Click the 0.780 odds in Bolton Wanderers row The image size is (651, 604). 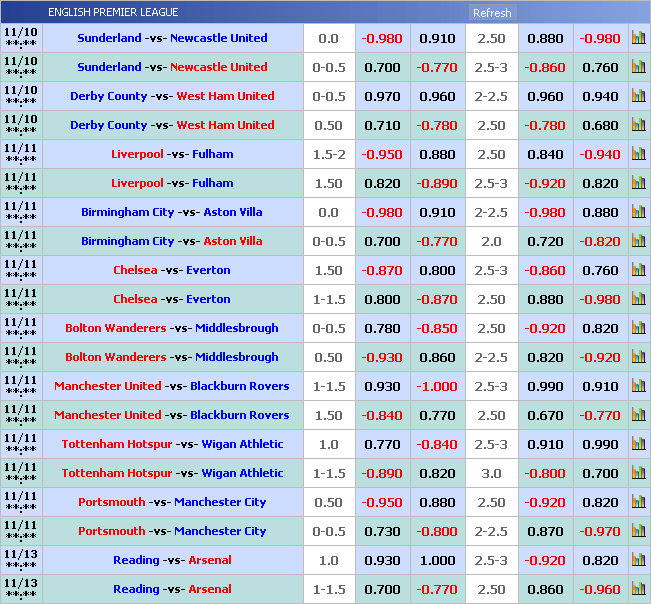point(382,328)
